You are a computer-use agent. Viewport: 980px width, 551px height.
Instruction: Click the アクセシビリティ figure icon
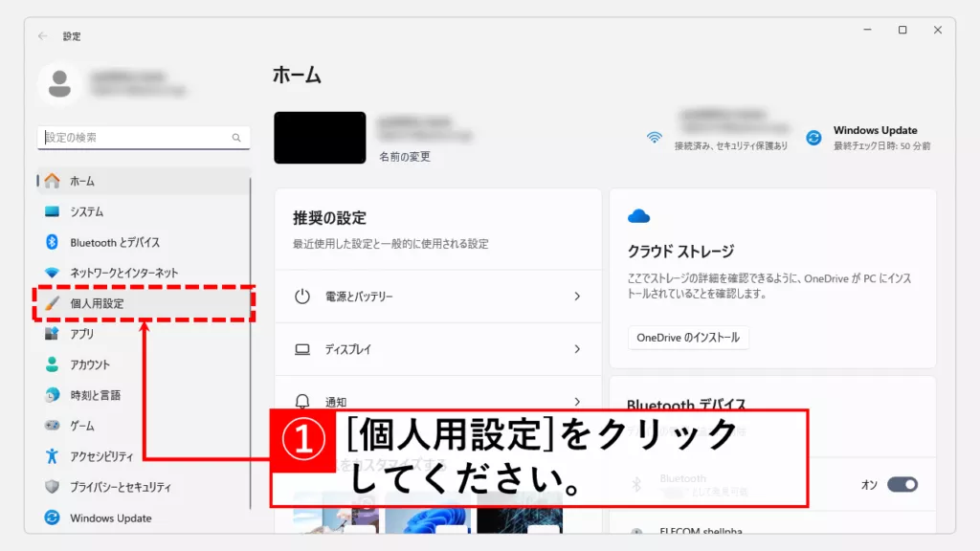click(x=52, y=456)
